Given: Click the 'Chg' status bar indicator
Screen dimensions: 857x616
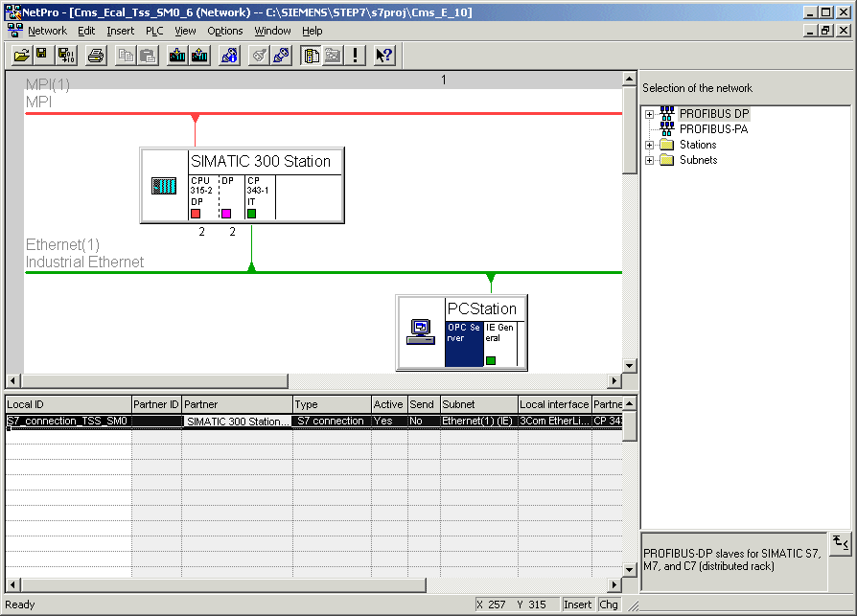Looking at the screenshot, I should tap(609, 605).
